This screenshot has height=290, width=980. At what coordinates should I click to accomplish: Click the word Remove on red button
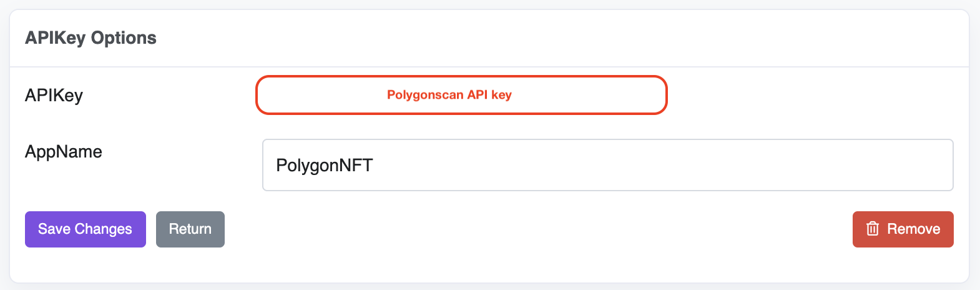[914, 229]
